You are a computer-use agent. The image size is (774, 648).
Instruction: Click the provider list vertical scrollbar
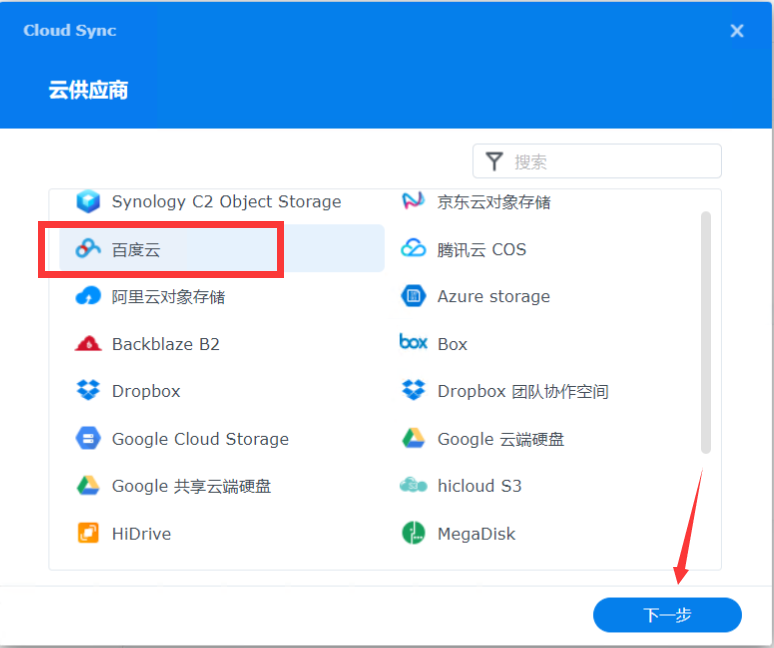pyautogui.click(x=706, y=332)
